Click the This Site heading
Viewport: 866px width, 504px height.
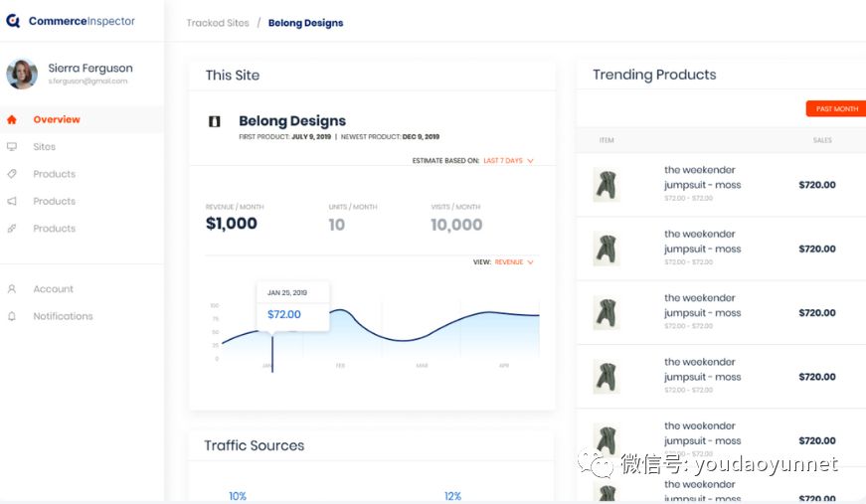233,76
